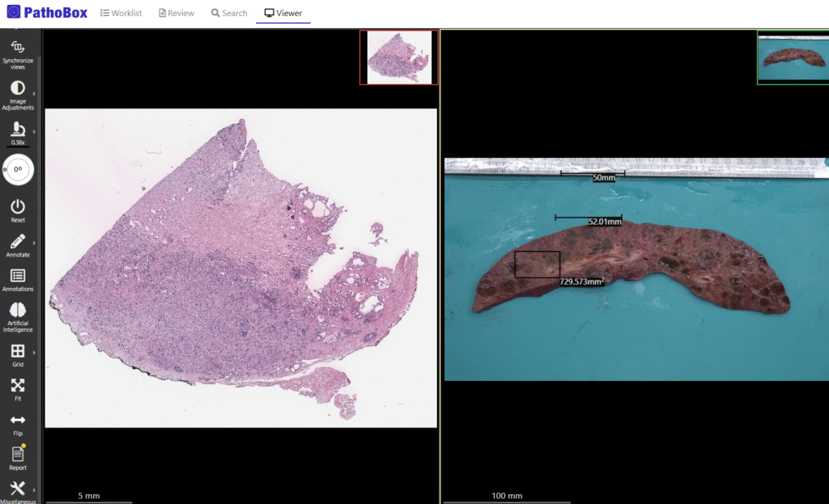
Task: Expand the Annotate tool options arrow
Action: [x=33, y=242]
